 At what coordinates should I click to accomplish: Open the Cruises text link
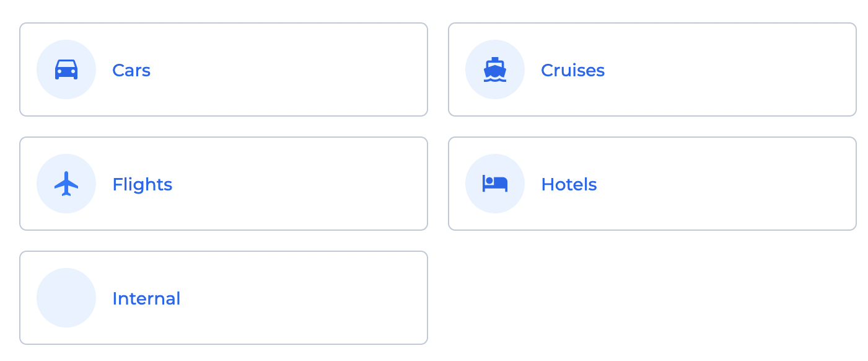click(x=572, y=70)
